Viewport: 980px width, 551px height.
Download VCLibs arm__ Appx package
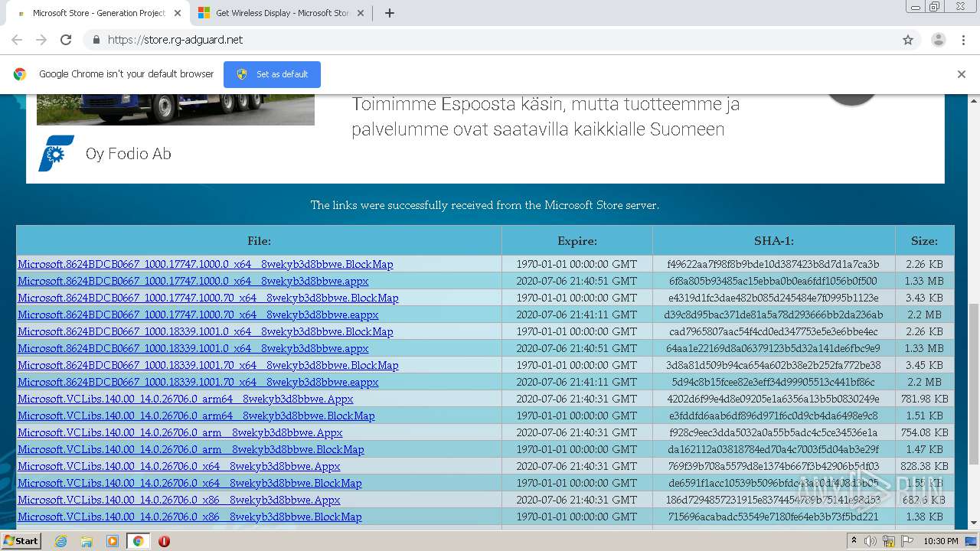point(180,432)
